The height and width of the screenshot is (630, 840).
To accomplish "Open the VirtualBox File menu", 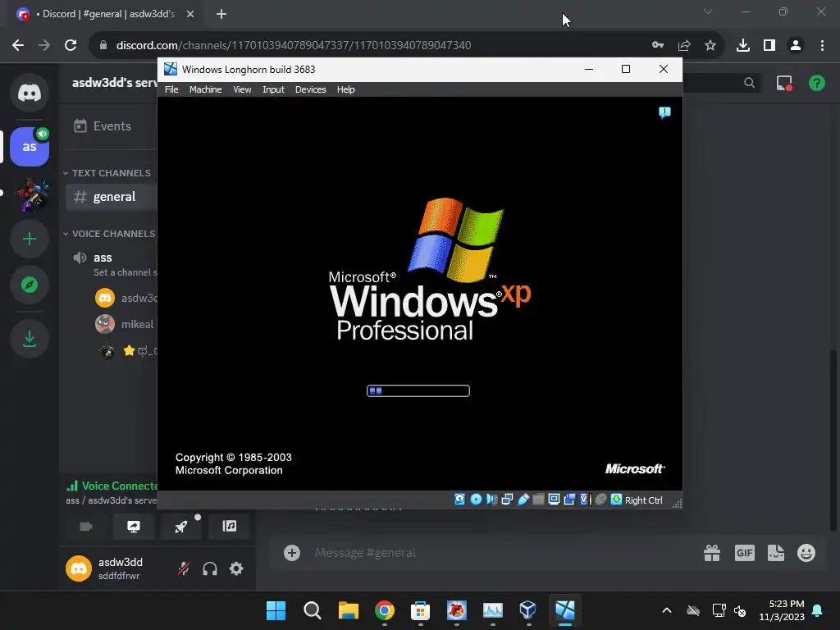I will (x=171, y=89).
